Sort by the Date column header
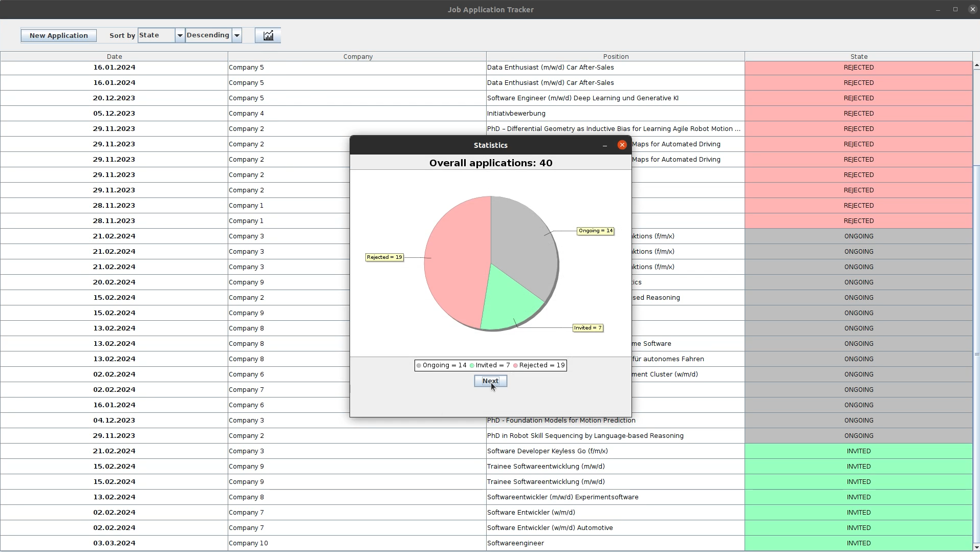This screenshot has width=980, height=552. 114,56
